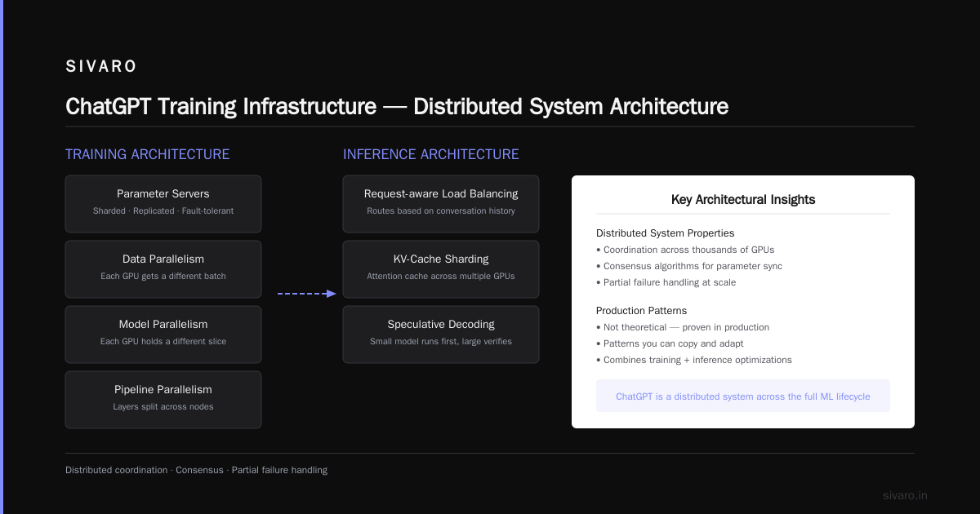Click the footer Distributed coordination text line
Image resolution: width=980 pixels, height=514 pixels.
coord(196,470)
